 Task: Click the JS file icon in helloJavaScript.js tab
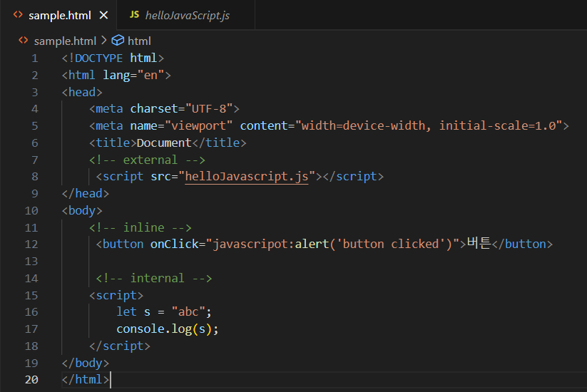coord(134,14)
